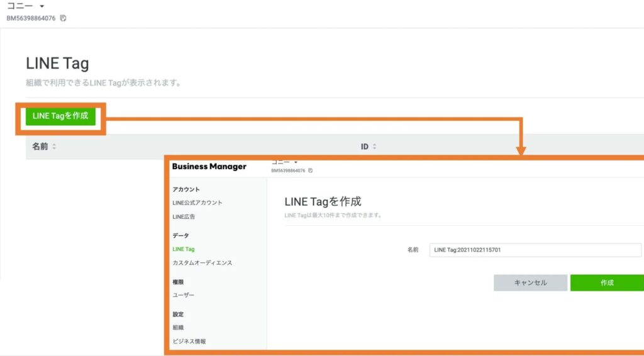644x356 pixels.
Task: Click the データ section label in sidebar
Action: [x=180, y=236]
